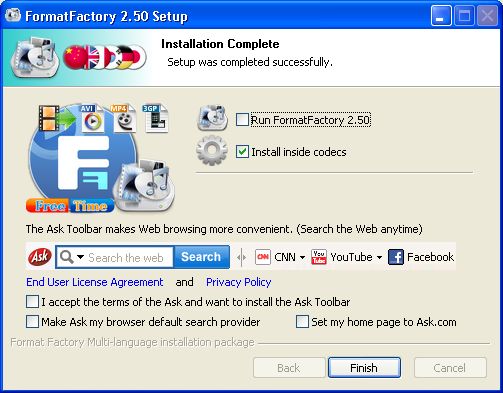Click the title bar FormatFactory app icon
Viewport: 503px width, 393px height.
(13, 15)
